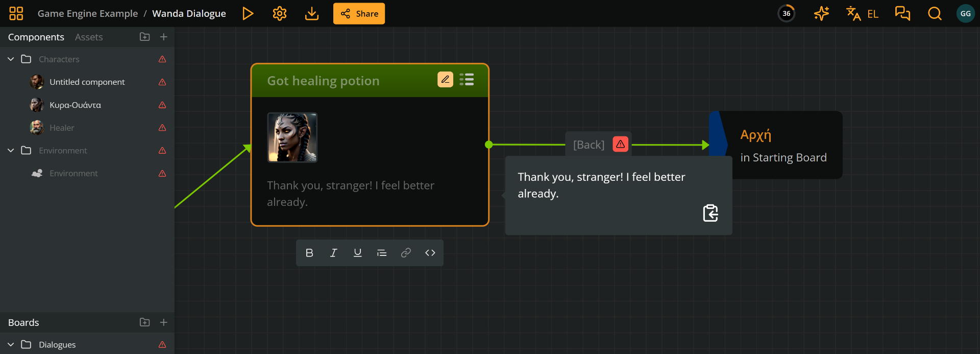Screen dimensions: 980x354
Task: Collapse the Environment folder
Action: (11, 151)
